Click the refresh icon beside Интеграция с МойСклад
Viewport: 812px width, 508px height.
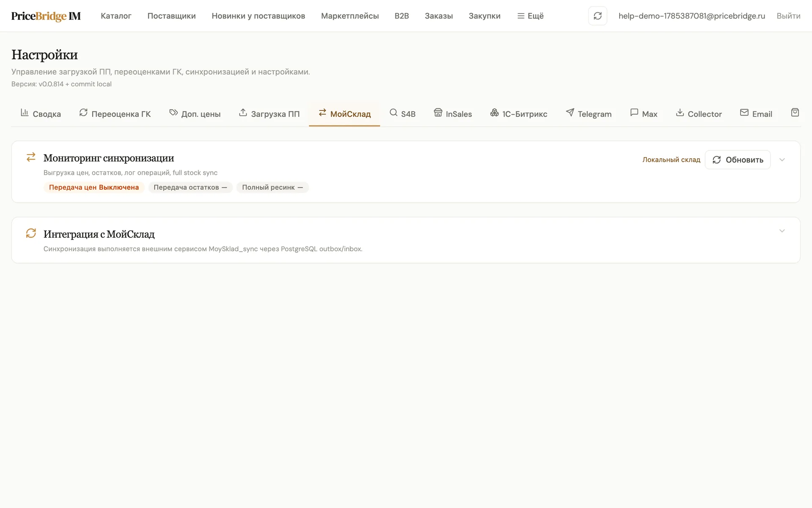[31, 233]
